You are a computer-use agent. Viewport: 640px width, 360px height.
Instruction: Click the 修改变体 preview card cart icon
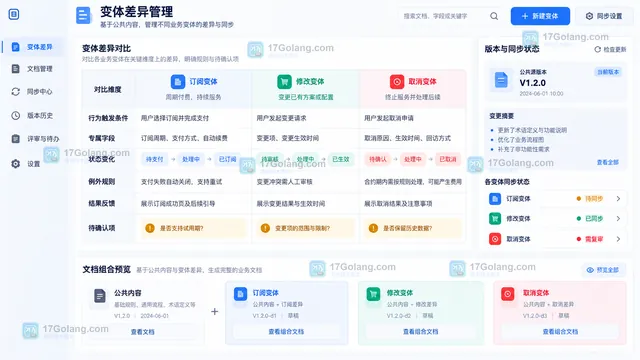pyautogui.click(x=373, y=294)
